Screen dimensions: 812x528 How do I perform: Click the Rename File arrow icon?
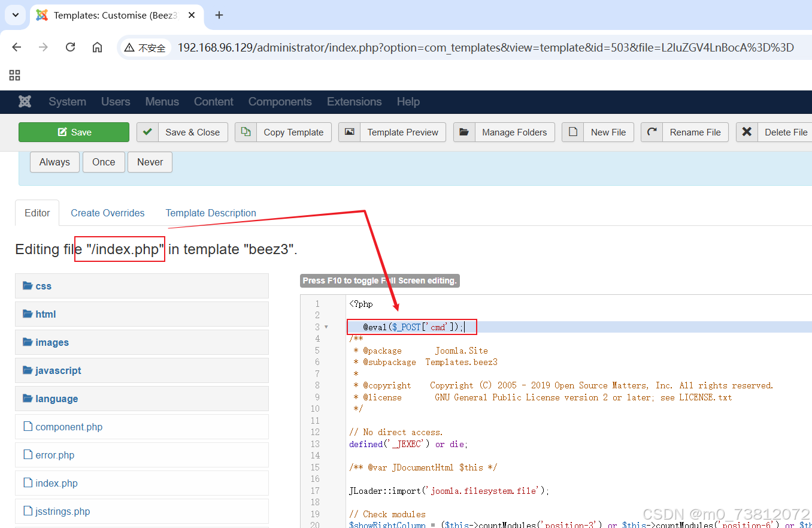click(652, 132)
